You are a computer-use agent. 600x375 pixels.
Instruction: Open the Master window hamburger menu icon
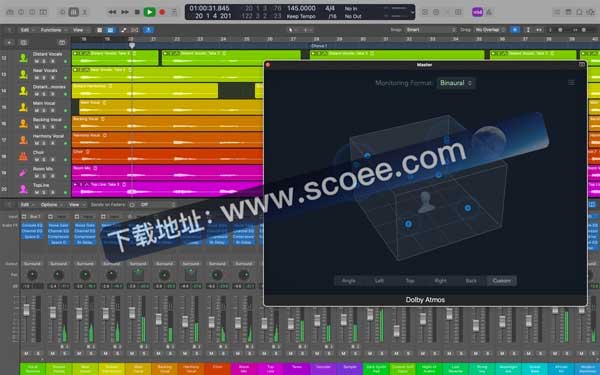click(571, 83)
